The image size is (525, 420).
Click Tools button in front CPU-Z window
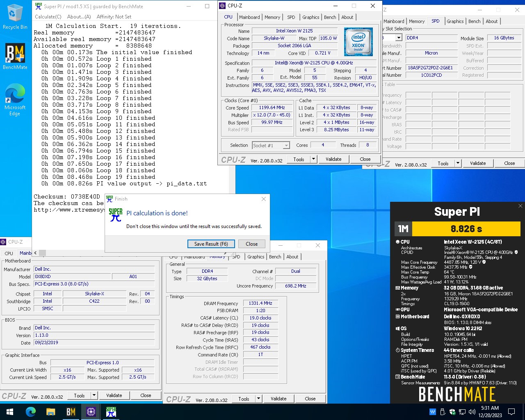point(299,159)
